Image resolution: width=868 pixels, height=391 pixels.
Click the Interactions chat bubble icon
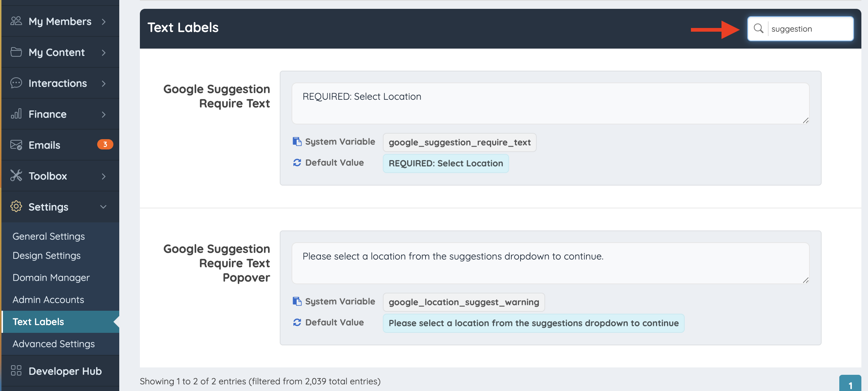pyautogui.click(x=16, y=83)
